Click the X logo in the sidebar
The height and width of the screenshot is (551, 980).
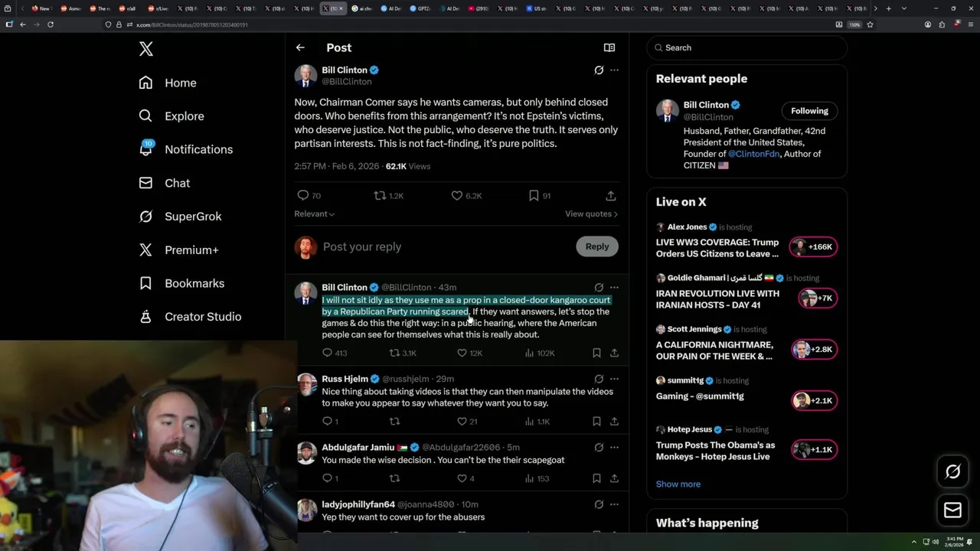146,50
